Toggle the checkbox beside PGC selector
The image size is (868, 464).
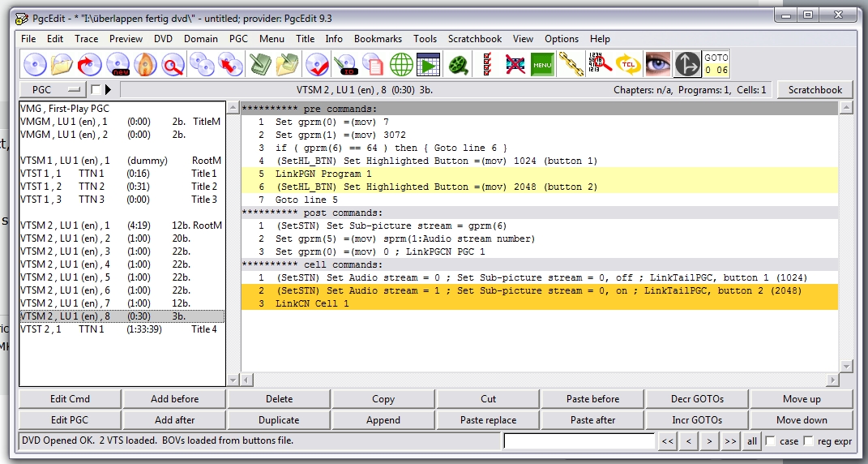96,89
